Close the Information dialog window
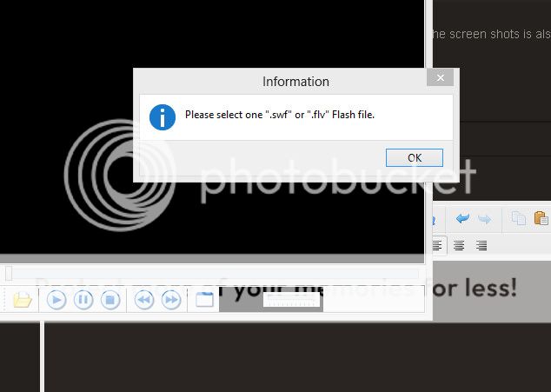The width and height of the screenshot is (551, 392). (x=441, y=78)
